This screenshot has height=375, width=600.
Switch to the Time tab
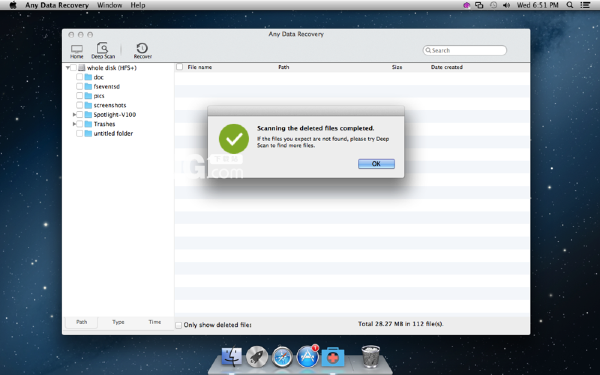(155, 322)
